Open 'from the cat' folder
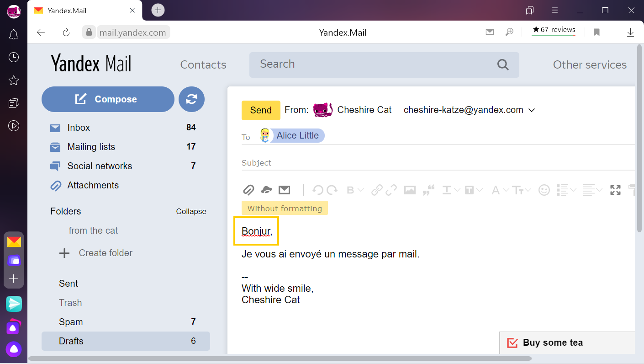 coord(93,230)
